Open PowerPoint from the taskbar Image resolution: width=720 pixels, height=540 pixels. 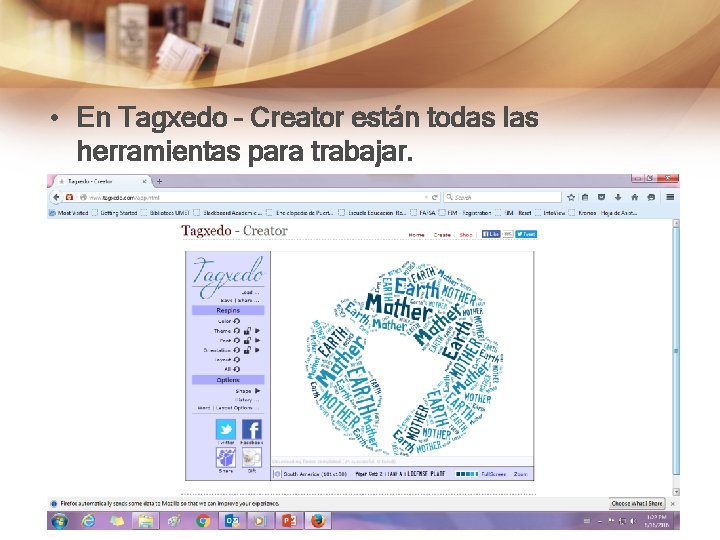(289, 521)
